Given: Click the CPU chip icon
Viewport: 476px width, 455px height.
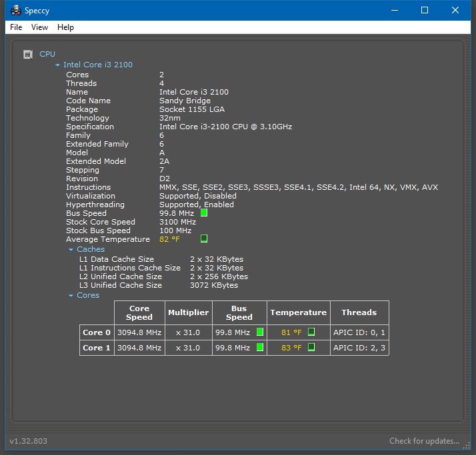Looking at the screenshot, I should tap(28, 55).
